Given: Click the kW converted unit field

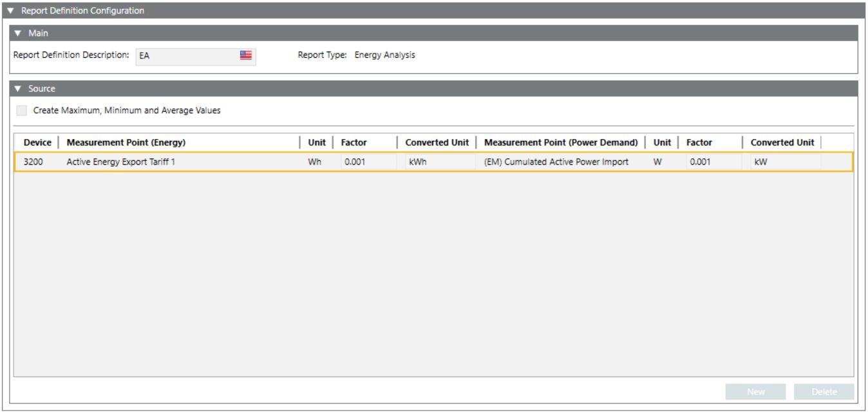Looking at the screenshot, I should (x=784, y=162).
